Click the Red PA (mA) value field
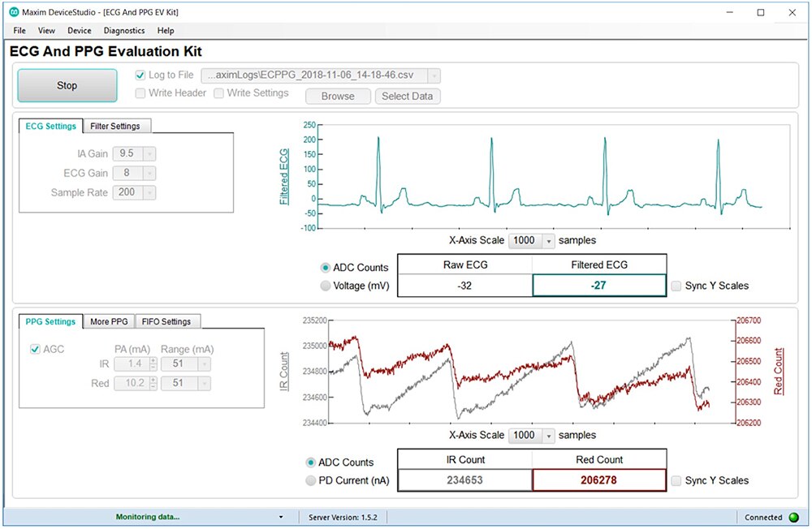 132,384
